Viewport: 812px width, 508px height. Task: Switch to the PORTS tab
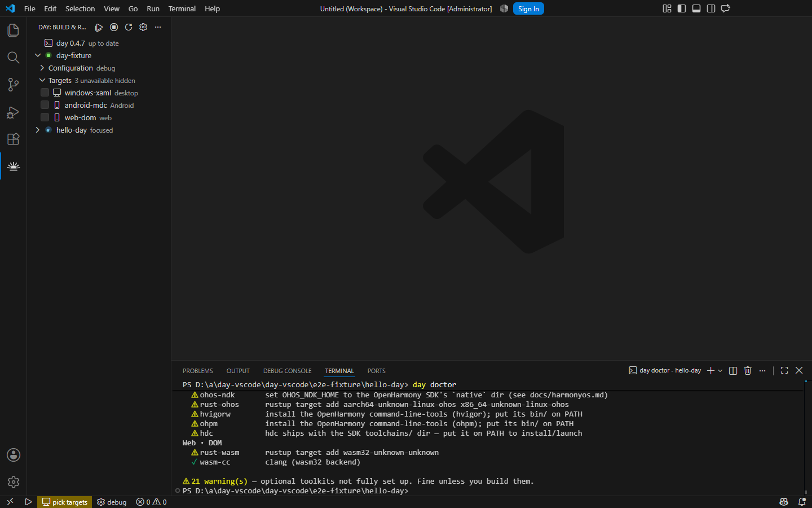[377, 371]
